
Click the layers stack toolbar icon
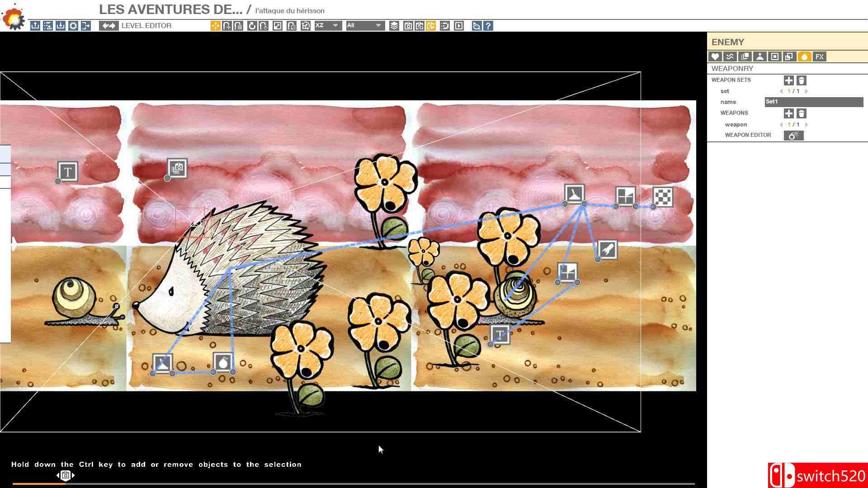point(394,26)
